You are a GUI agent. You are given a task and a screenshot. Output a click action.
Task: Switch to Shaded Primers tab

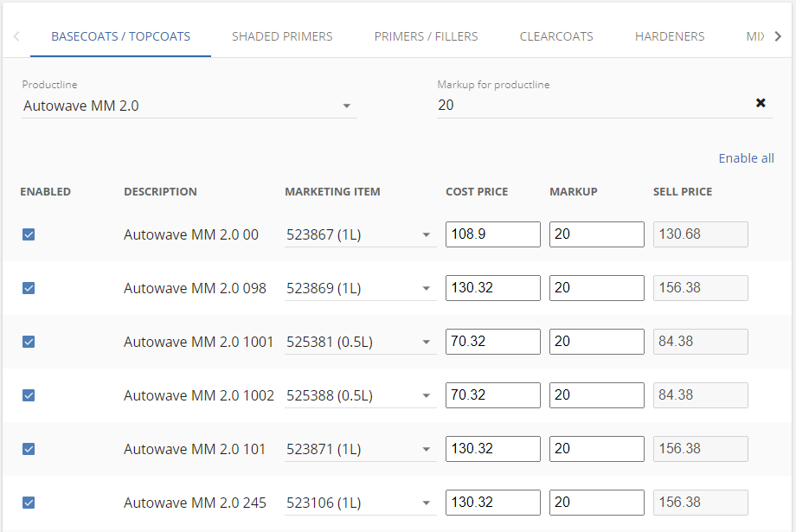coord(282,36)
